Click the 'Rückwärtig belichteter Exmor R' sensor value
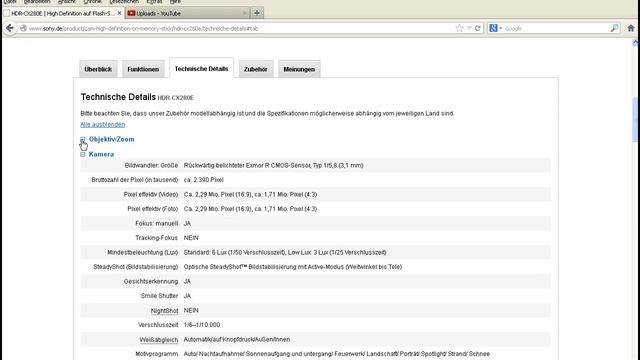The height and width of the screenshot is (360, 640). coord(273,165)
